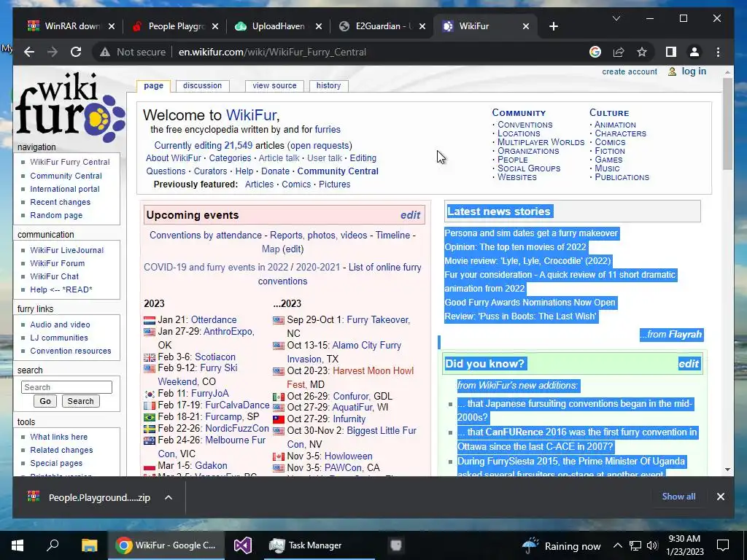Close the UploadHaven tab

(x=319, y=26)
